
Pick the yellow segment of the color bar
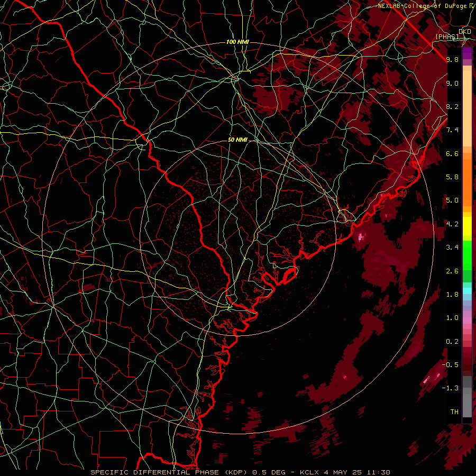pyautogui.click(x=467, y=226)
